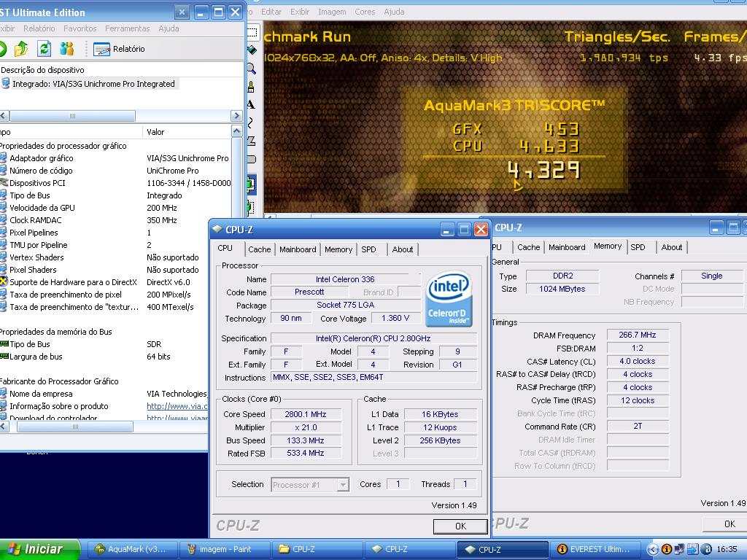
Task: Select the Paint magnifier tool
Action: 251,69
